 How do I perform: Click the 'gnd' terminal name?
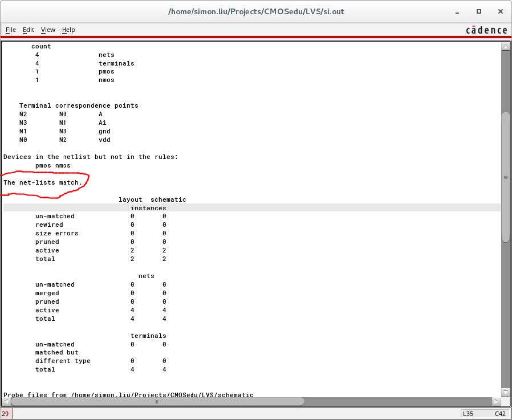click(x=104, y=131)
